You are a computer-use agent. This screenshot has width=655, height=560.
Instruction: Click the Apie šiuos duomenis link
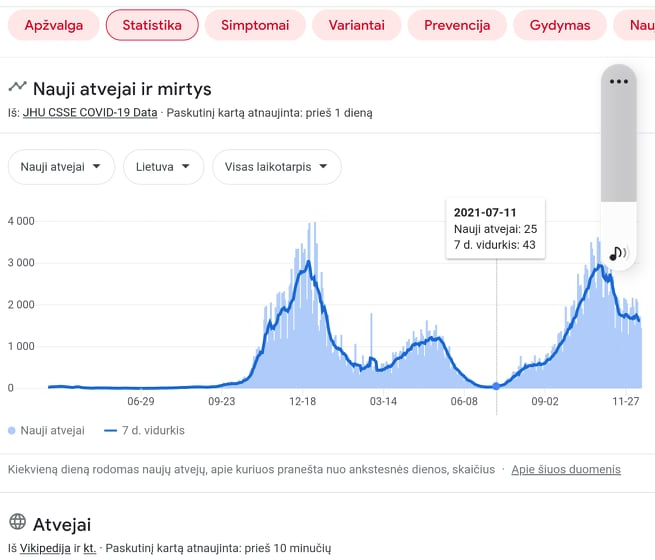(566, 469)
